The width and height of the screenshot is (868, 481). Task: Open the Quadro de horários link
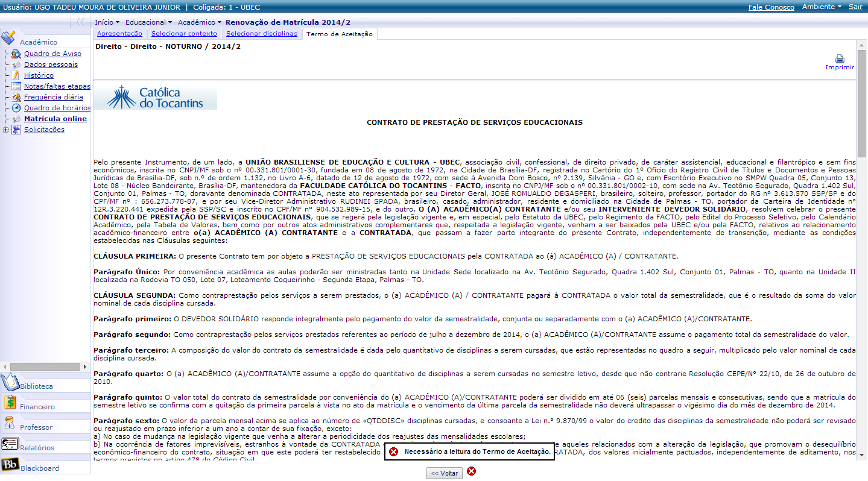pyautogui.click(x=57, y=108)
